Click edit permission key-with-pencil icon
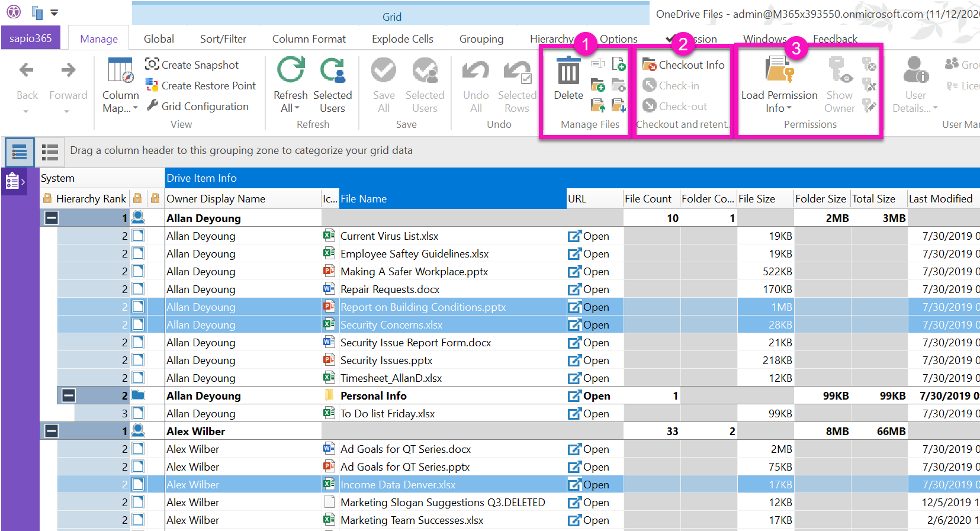Screen dimensions: 980x531 point(869,105)
